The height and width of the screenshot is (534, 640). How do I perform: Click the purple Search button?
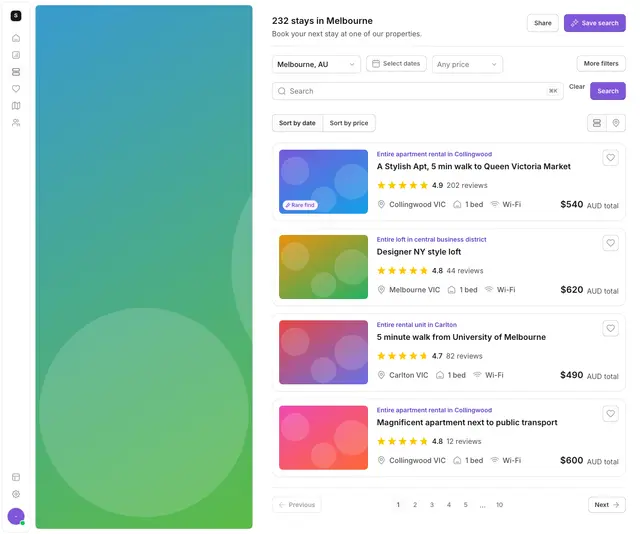click(x=607, y=91)
